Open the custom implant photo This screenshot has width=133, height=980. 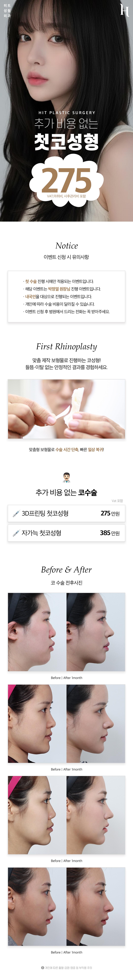[66, 409]
